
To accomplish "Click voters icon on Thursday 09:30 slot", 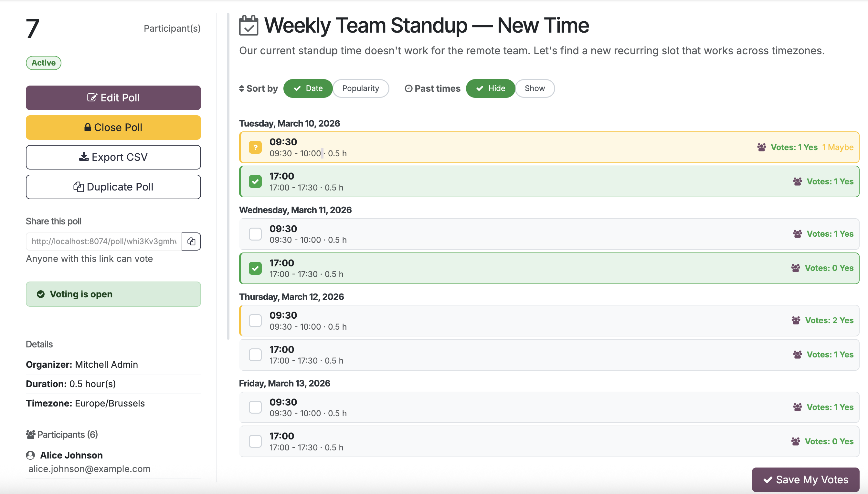I will 796,320.
